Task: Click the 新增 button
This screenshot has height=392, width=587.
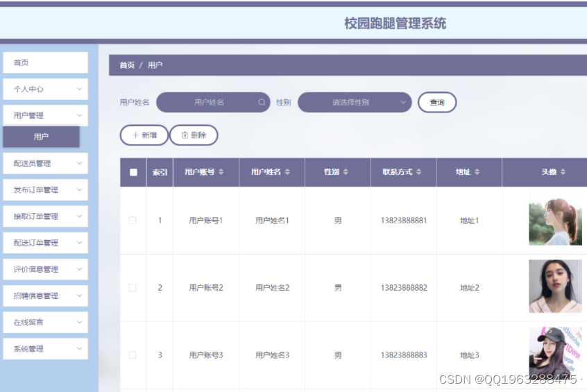Action: [144, 135]
